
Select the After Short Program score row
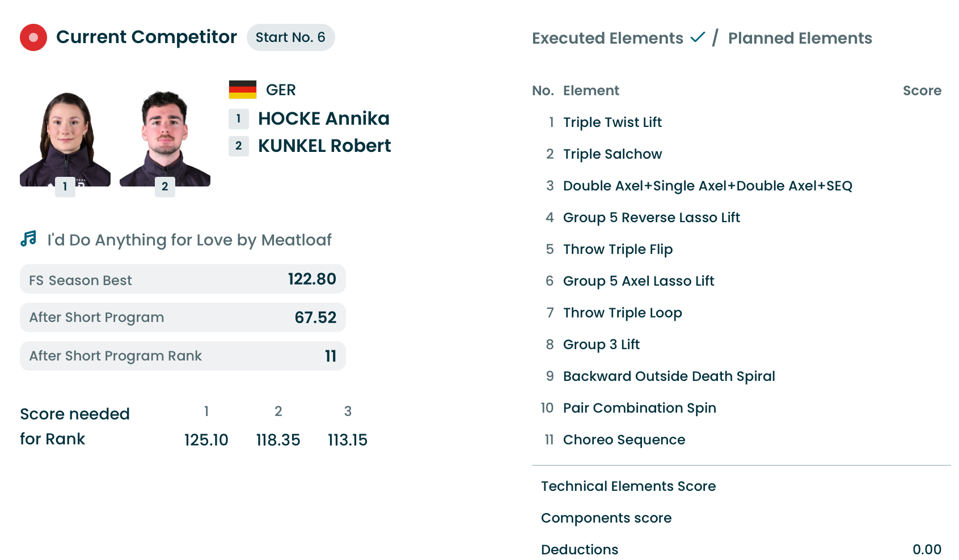[183, 317]
